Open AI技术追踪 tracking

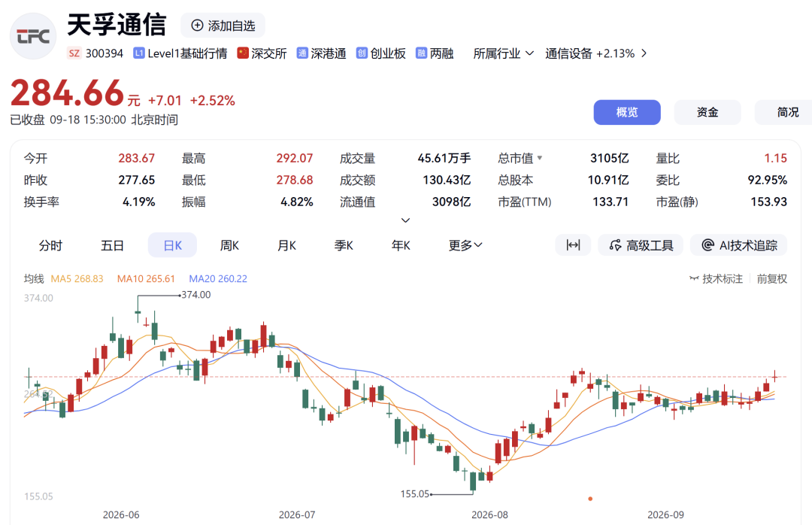click(x=739, y=245)
